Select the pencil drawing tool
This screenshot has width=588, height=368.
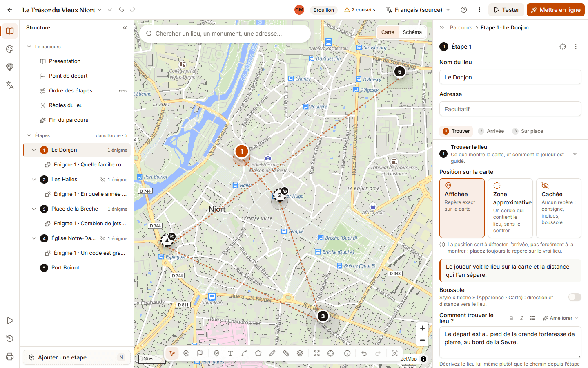pyautogui.click(x=272, y=353)
